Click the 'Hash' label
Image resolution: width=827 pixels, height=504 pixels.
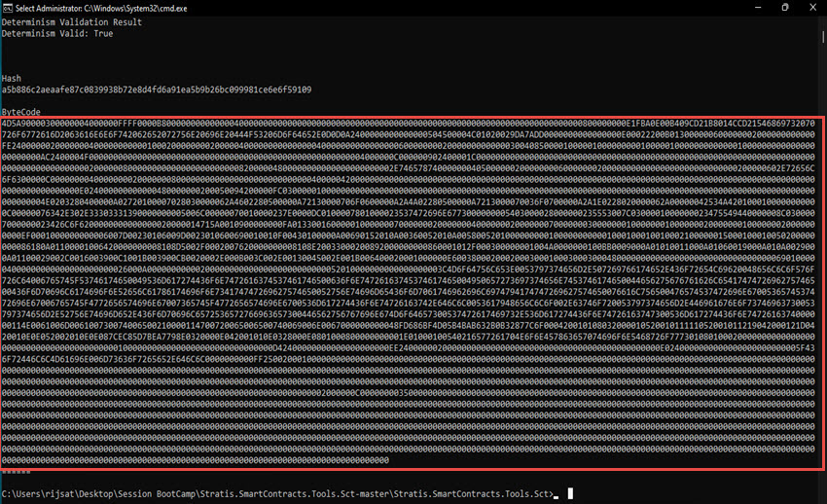[x=12, y=78]
